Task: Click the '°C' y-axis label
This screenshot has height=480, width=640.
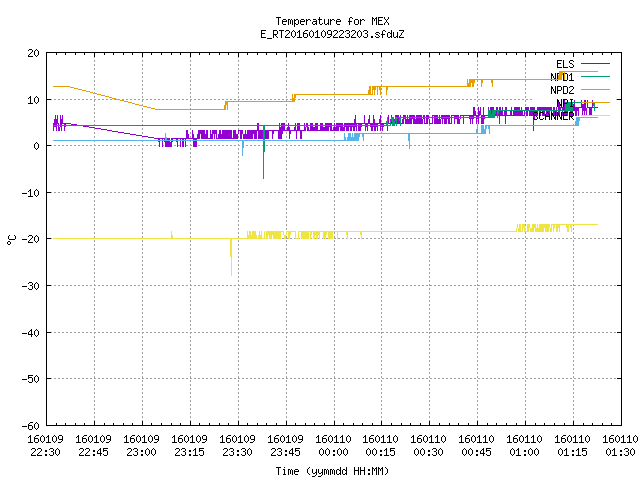Action: 11,240
